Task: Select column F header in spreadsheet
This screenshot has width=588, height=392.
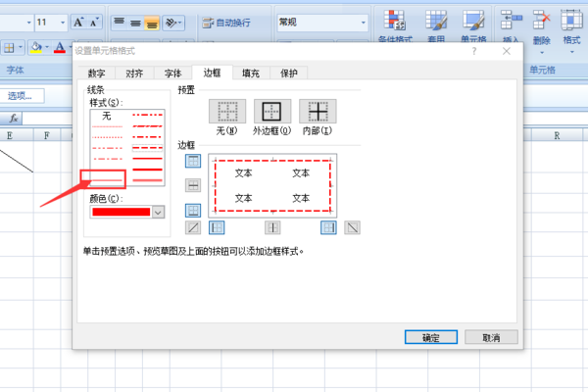Action: 47,135
